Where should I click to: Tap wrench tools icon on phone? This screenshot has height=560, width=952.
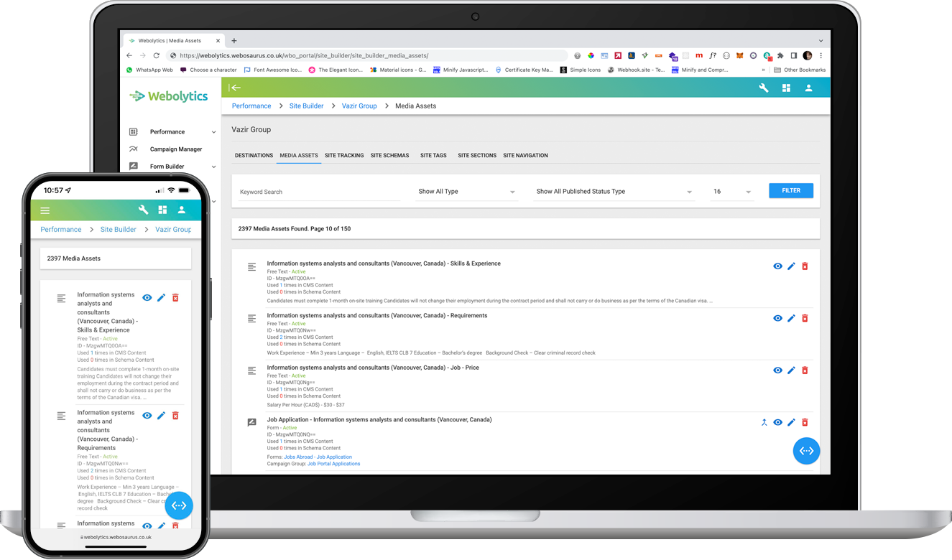(x=143, y=210)
